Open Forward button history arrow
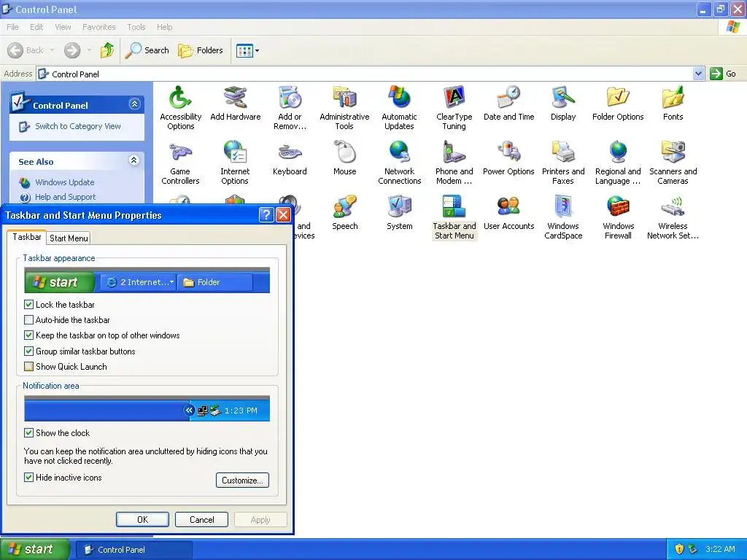The height and width of the screenshot is (560, 747). [x=89, y=50]
